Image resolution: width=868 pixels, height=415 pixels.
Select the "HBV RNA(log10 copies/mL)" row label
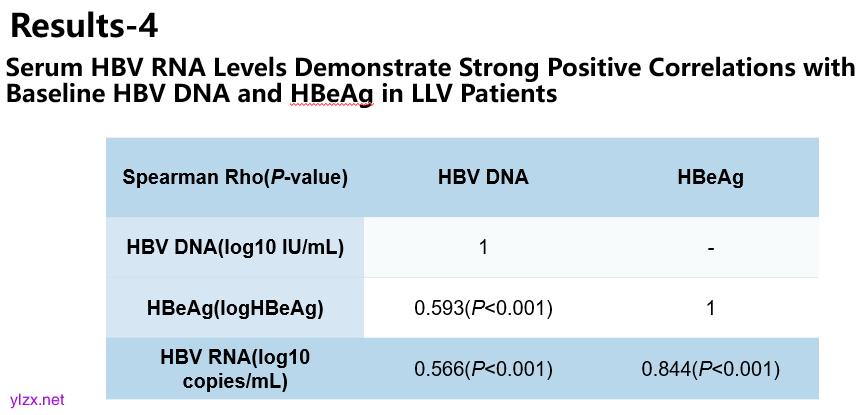click(x=235, y=368)
